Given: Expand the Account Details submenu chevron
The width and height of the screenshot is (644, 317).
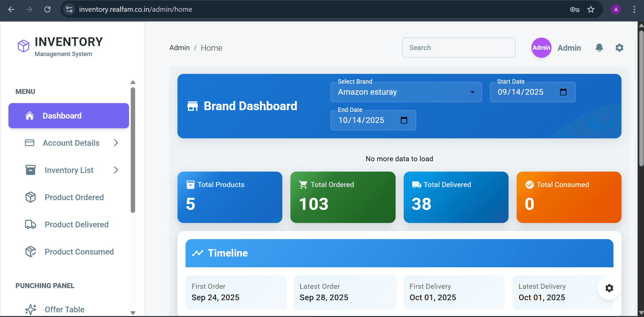Looking at the screenshot, I should (x=116, y=143).
